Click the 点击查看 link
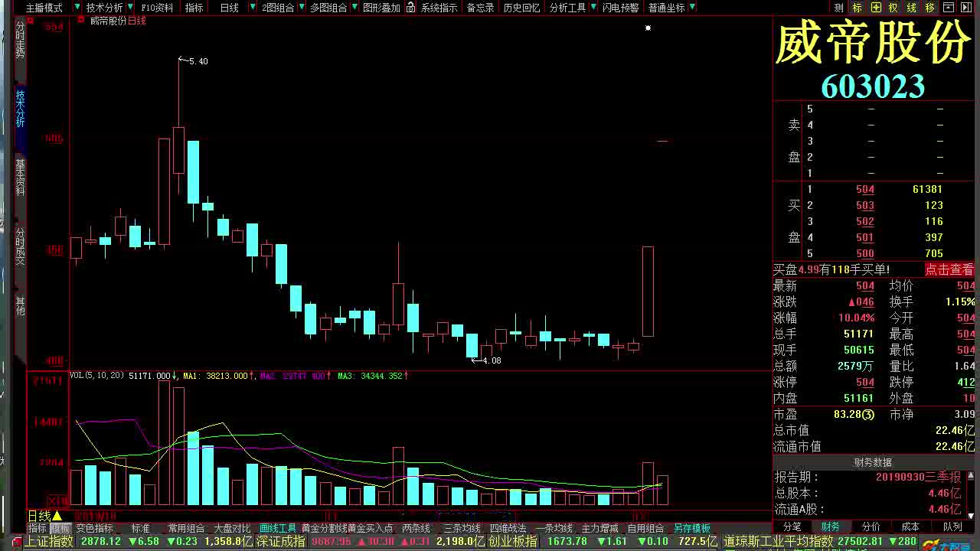Image resolution: width=980 pixels, height=551 pixels. coord(949,269)
